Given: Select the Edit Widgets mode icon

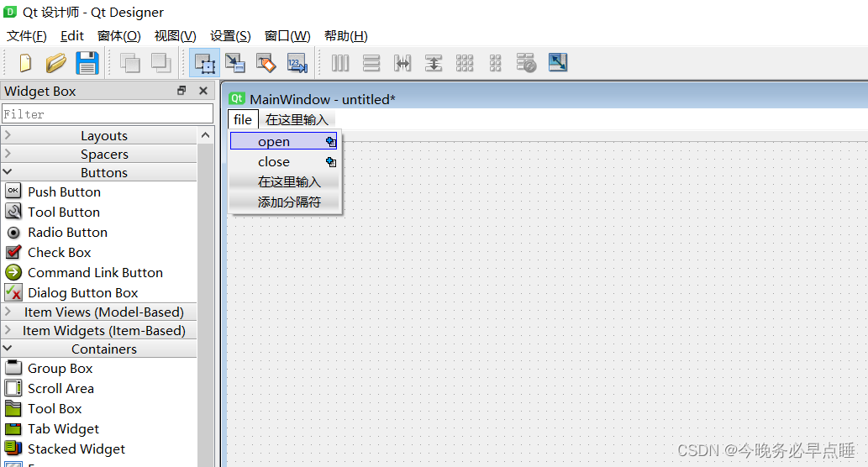Looking at the screenshot, I should pyautogui.click(x=205, y=63).
